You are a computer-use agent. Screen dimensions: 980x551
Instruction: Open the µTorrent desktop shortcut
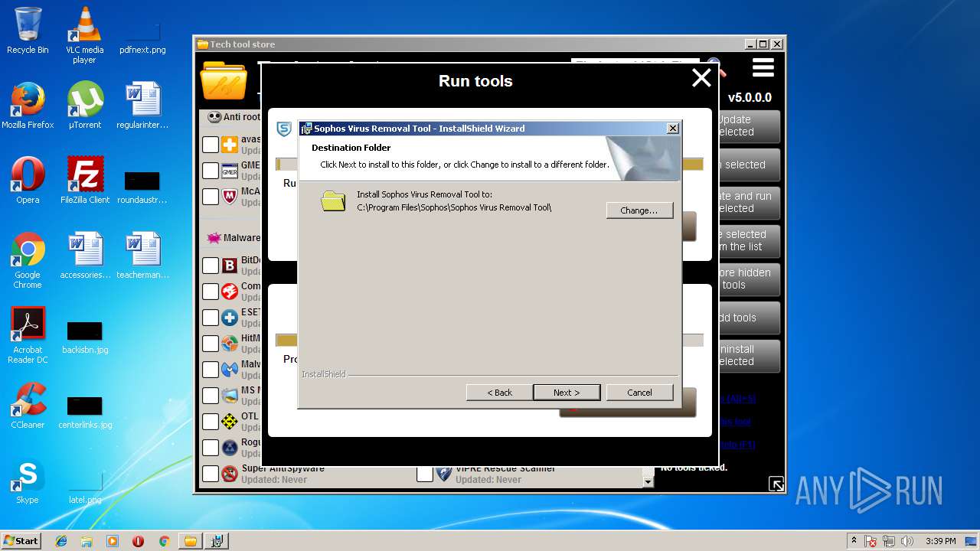(x=85, y=106)
